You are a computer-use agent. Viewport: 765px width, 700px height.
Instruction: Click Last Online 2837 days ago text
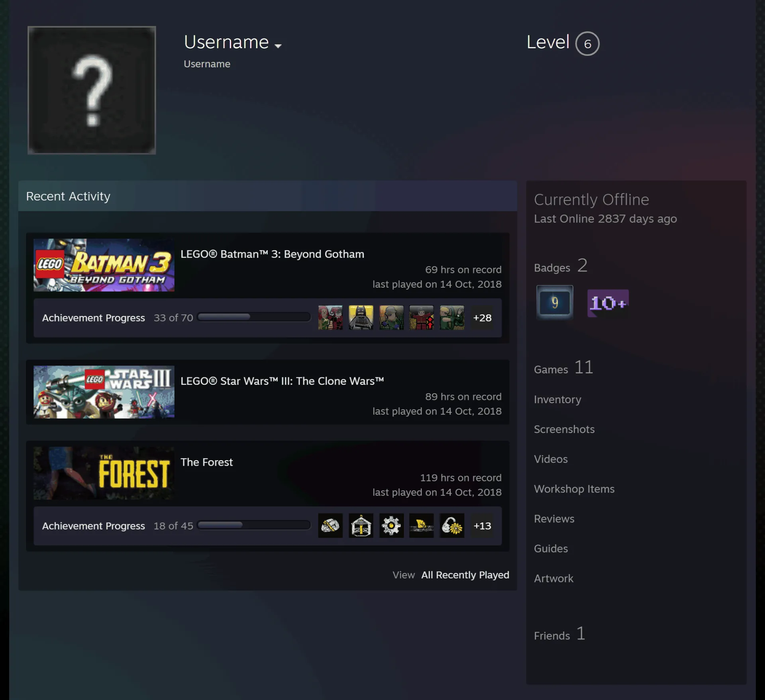(x=605, y=219)
